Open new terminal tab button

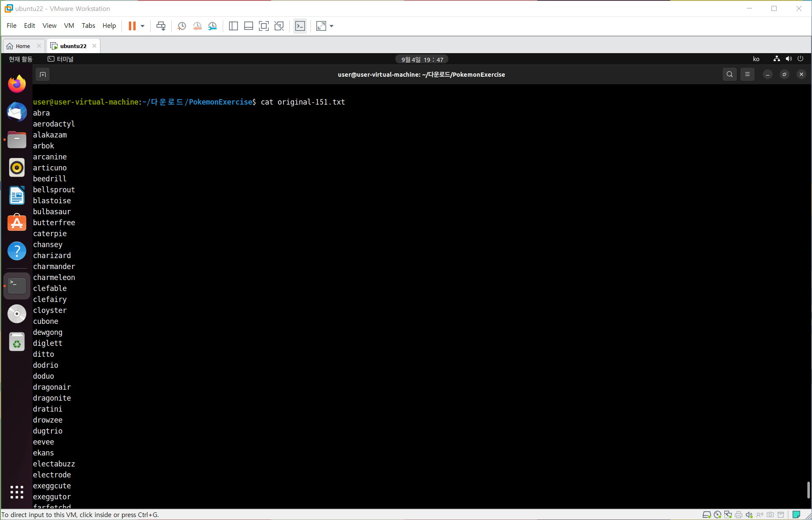43,75
